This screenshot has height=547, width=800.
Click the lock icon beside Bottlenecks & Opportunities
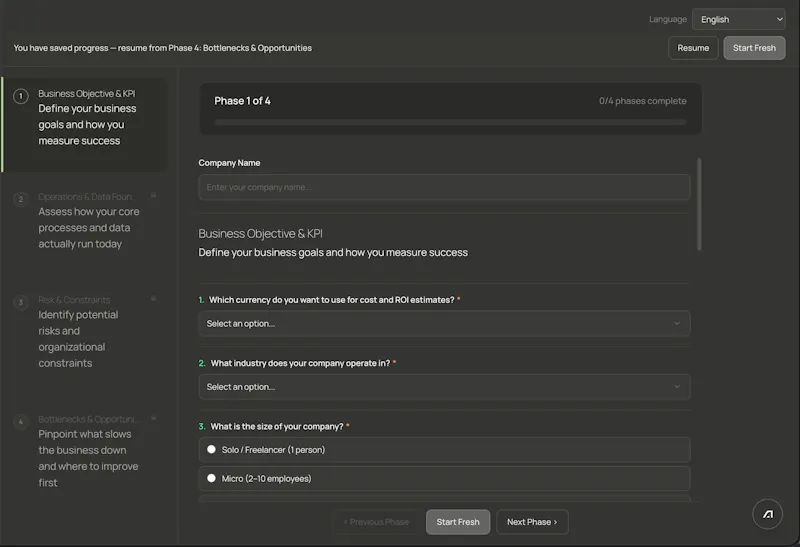coord(153,418)
